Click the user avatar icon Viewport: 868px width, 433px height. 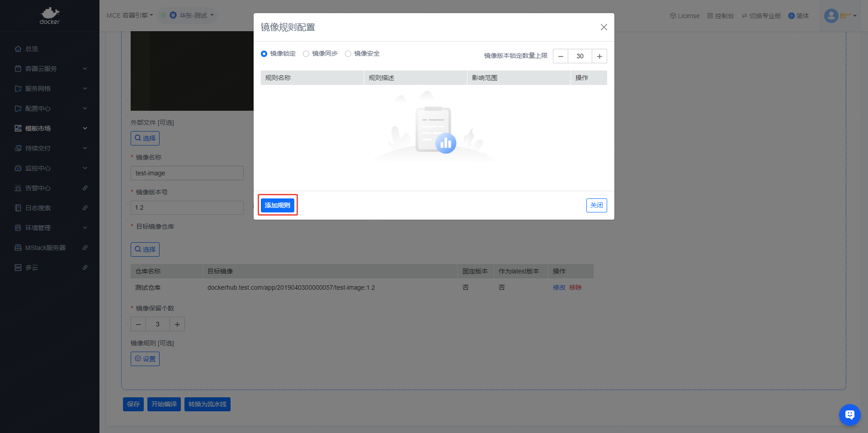pos(831,16)
